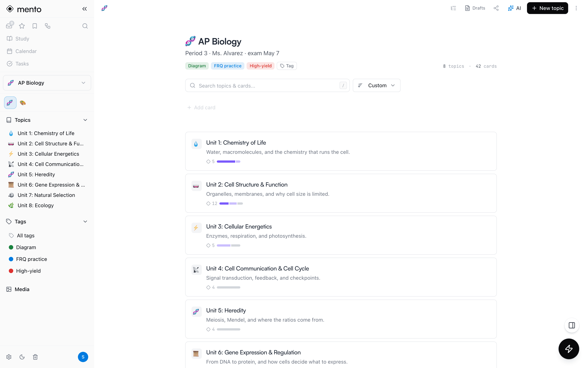588x368 pixels.
Task: Open the trash icon at bottom
Action: coord(35,357)
